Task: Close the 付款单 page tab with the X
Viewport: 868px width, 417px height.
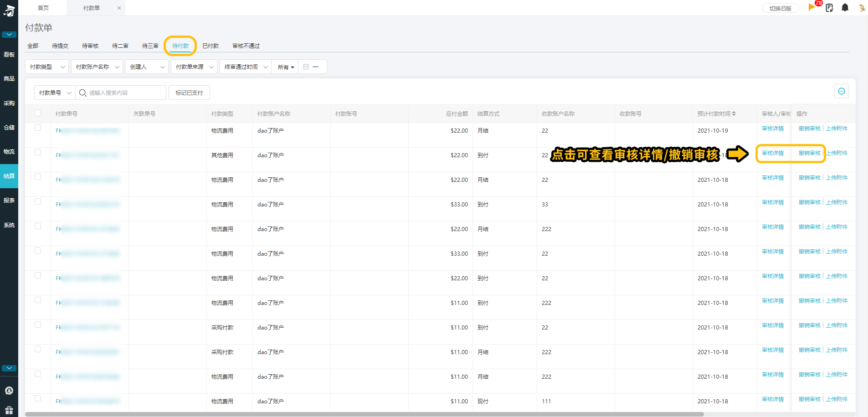Action: (119, 8)
